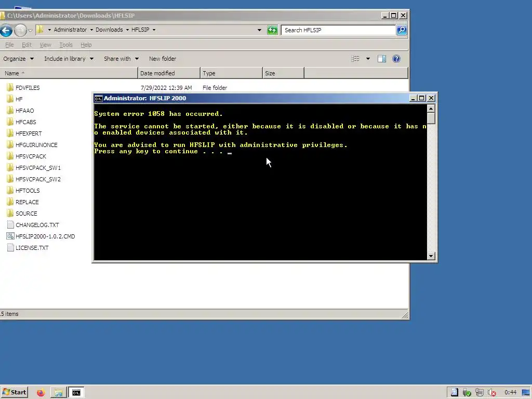Click the console scrollbar down arrow
The image size is (532, 399).
(431, 256)
